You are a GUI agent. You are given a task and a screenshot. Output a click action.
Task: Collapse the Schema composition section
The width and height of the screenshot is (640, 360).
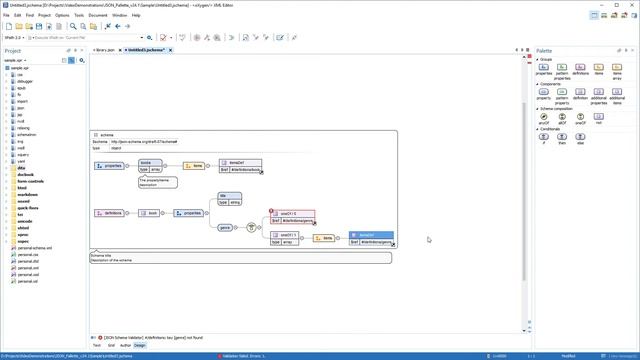tap(538, 109)
